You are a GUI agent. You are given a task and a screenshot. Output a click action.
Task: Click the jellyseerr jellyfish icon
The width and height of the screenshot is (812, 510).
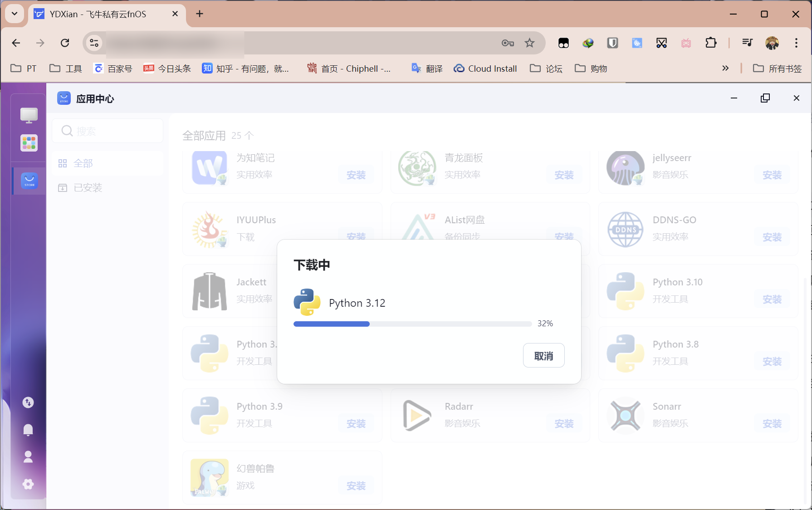pyautogui.click(x=625, y=167)
